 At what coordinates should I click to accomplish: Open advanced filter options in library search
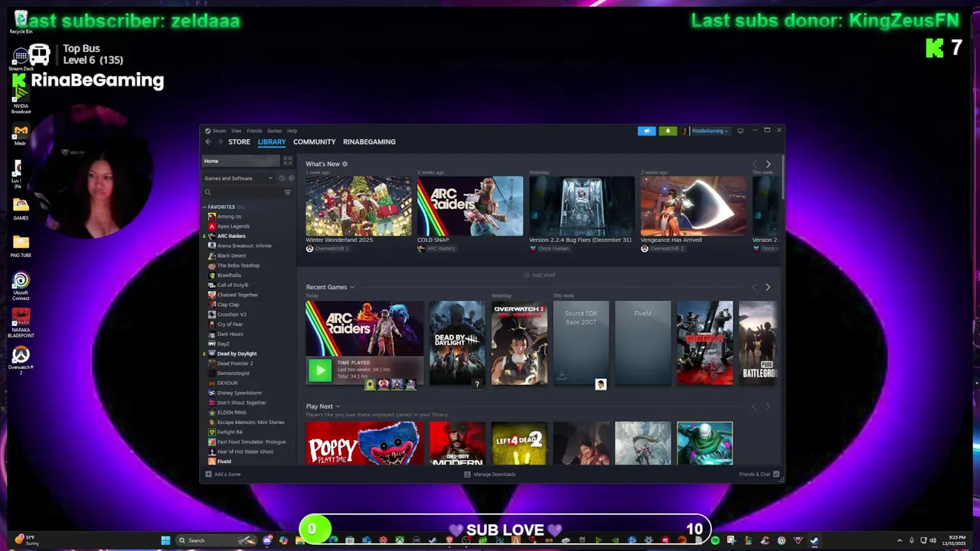point(288,192)
